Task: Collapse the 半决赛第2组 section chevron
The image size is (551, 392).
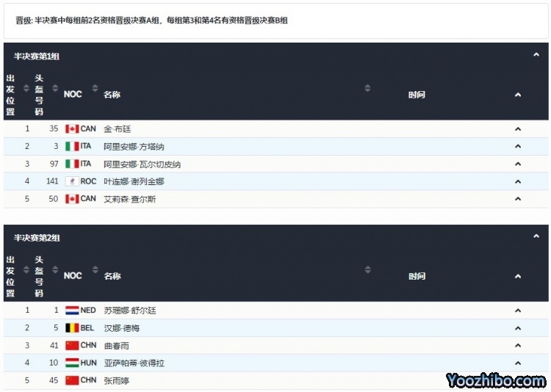Action: (536, 237)
